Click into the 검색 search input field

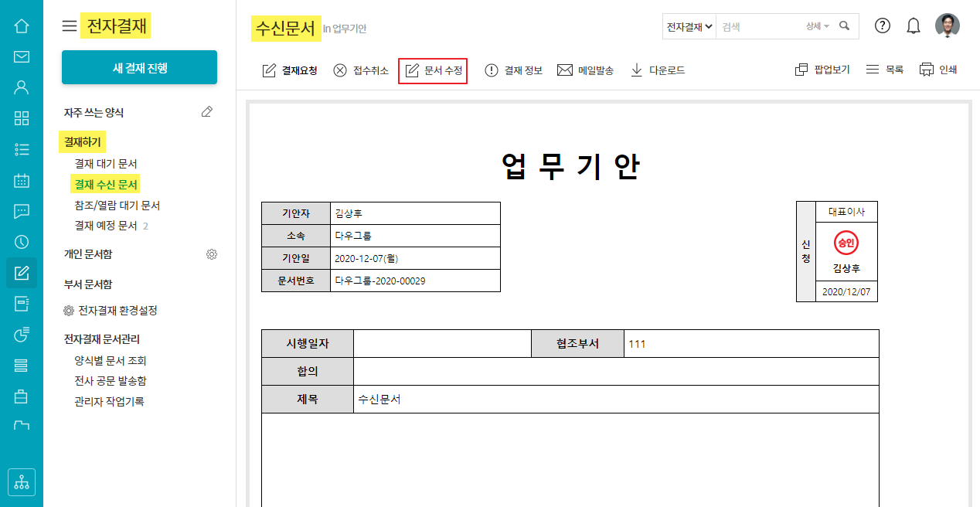pyautogui.click(x=760, y=26)
